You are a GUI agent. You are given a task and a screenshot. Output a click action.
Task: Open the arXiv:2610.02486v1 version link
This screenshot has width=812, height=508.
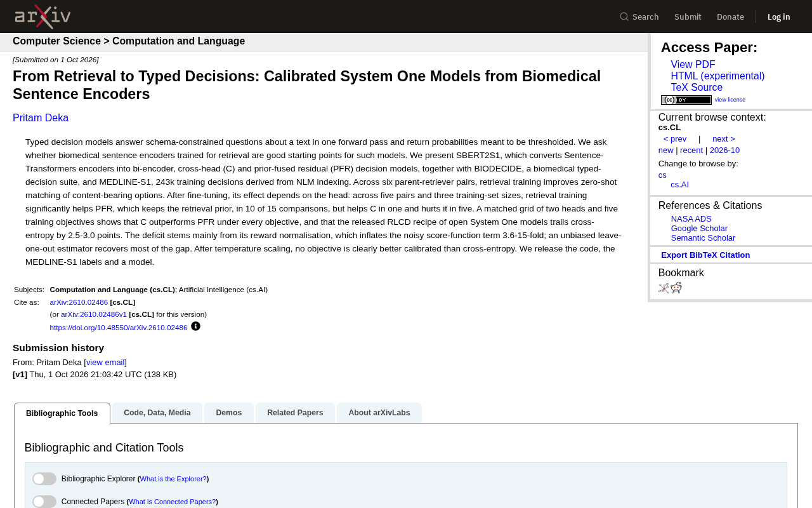click(x=94, y=314)
